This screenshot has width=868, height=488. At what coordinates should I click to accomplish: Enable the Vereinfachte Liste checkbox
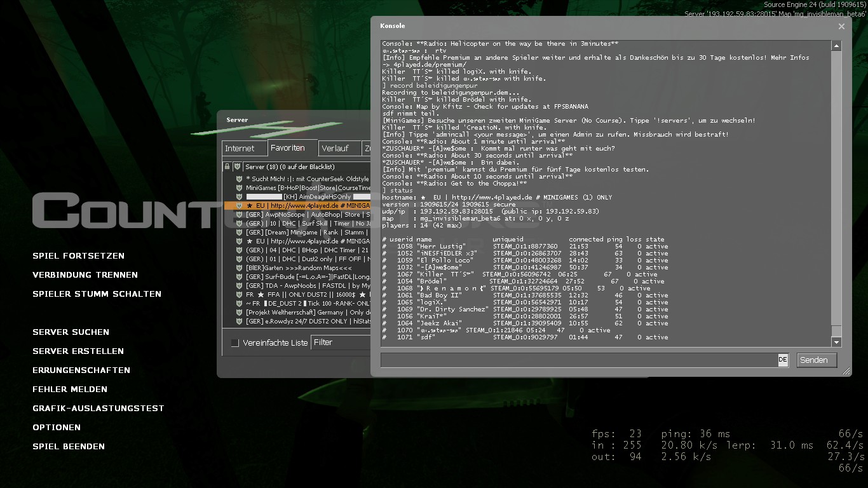235,342
